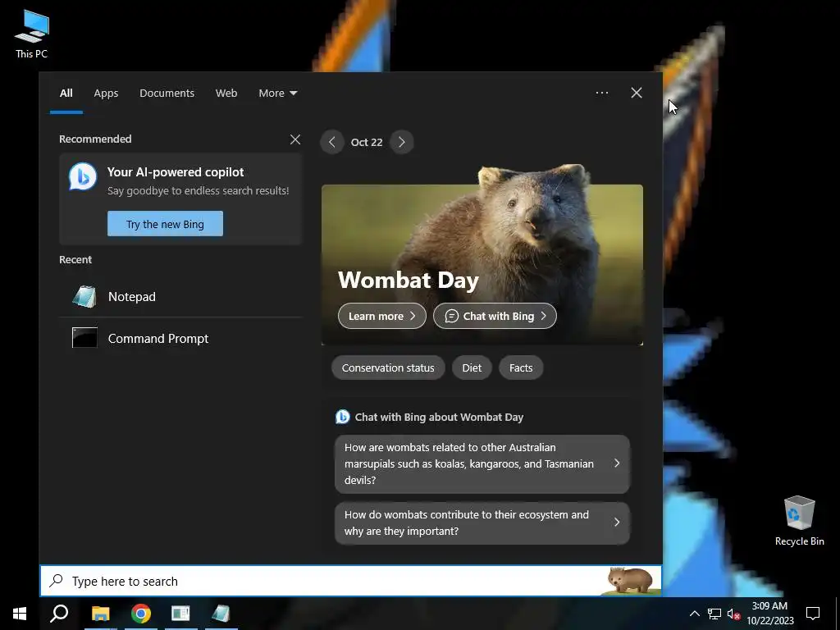Click the Notepad icon in Recent list

click(84, 296)
